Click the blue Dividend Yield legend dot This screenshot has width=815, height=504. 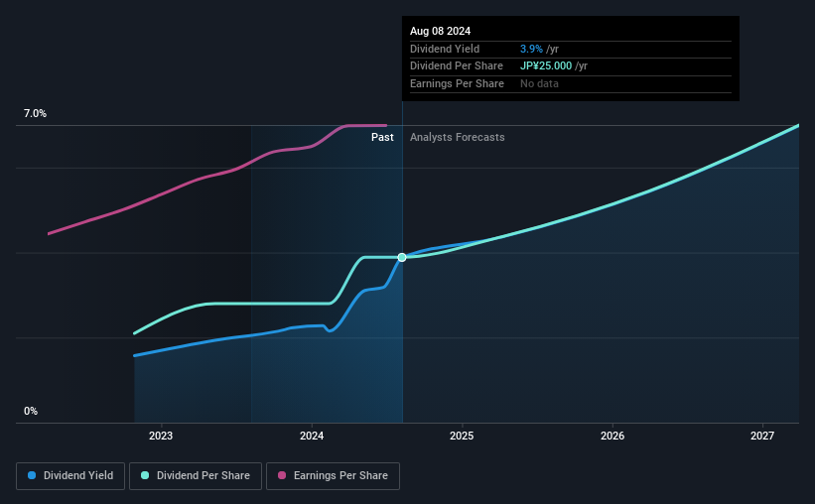(x=32, y=475)
